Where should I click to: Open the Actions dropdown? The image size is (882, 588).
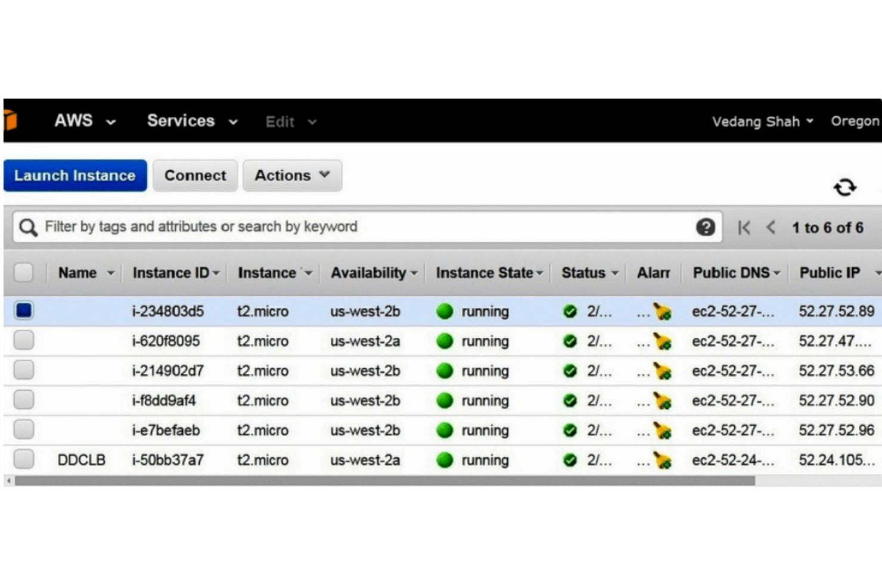291,175
